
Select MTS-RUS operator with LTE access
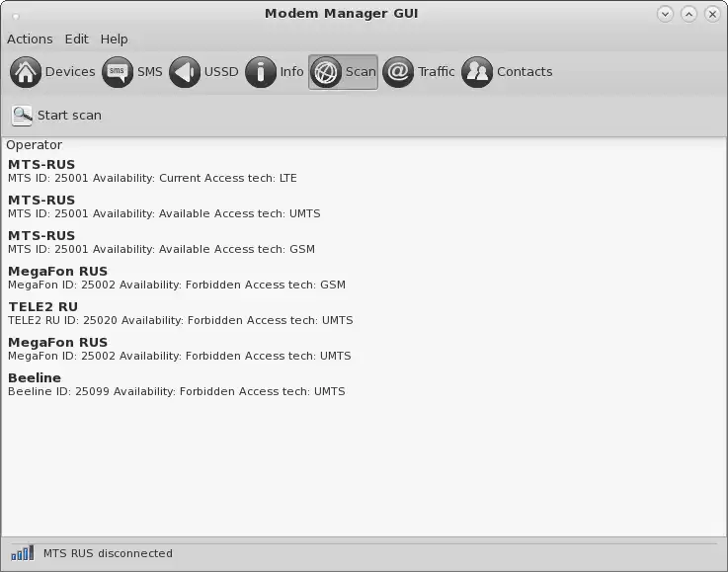(364, 171)
